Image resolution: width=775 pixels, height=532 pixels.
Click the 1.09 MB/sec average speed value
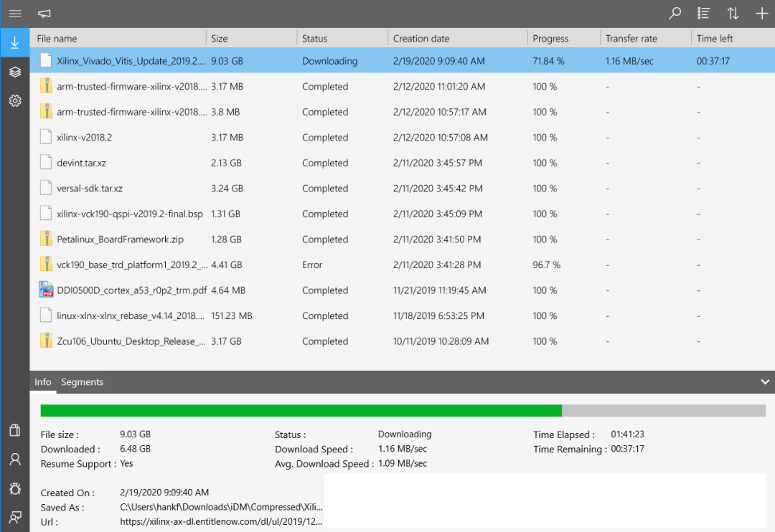[403, 463]
